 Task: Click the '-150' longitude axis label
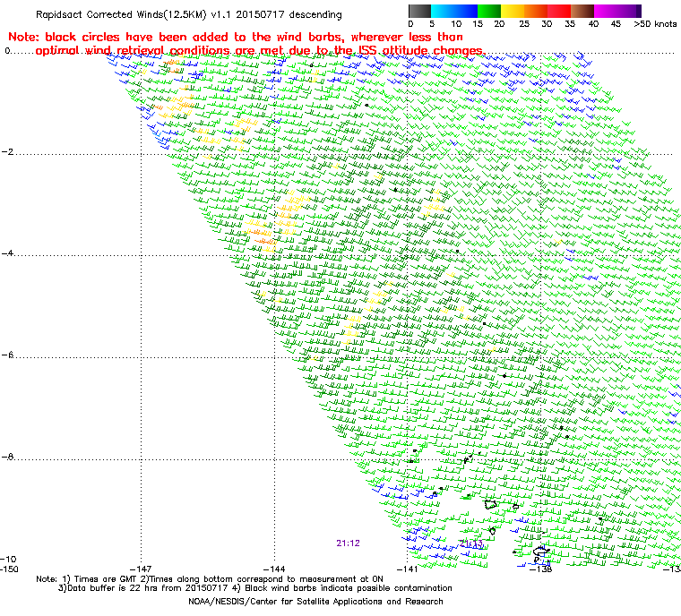coord(9,569)
